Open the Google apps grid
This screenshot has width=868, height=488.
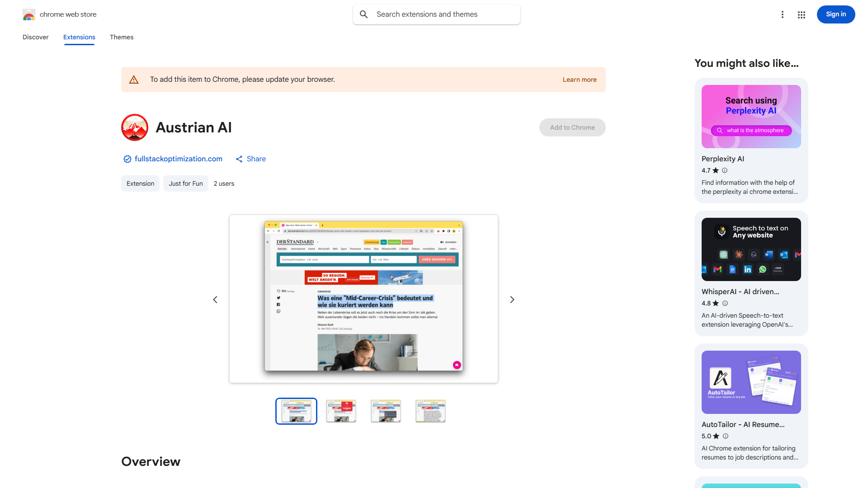tap(801, 14)
